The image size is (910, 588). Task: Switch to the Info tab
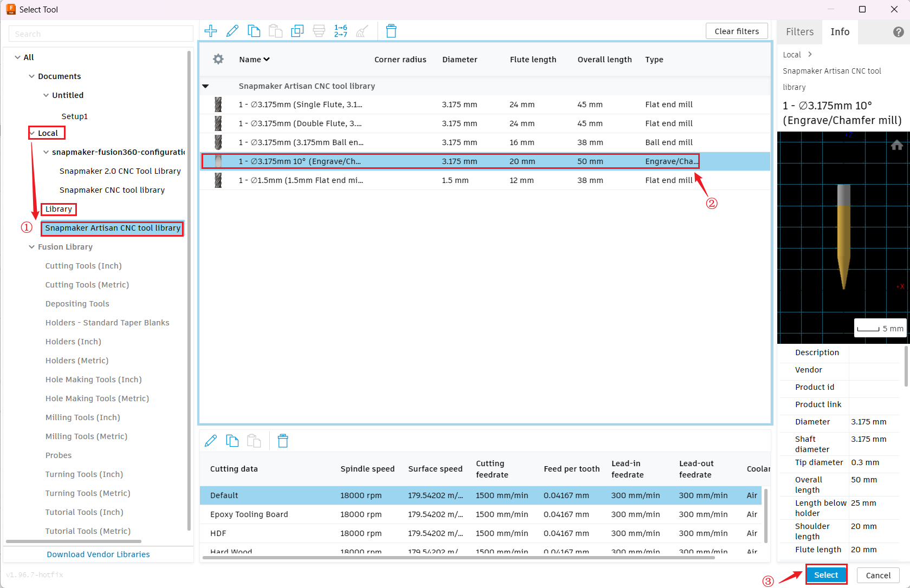click(840, 32)
